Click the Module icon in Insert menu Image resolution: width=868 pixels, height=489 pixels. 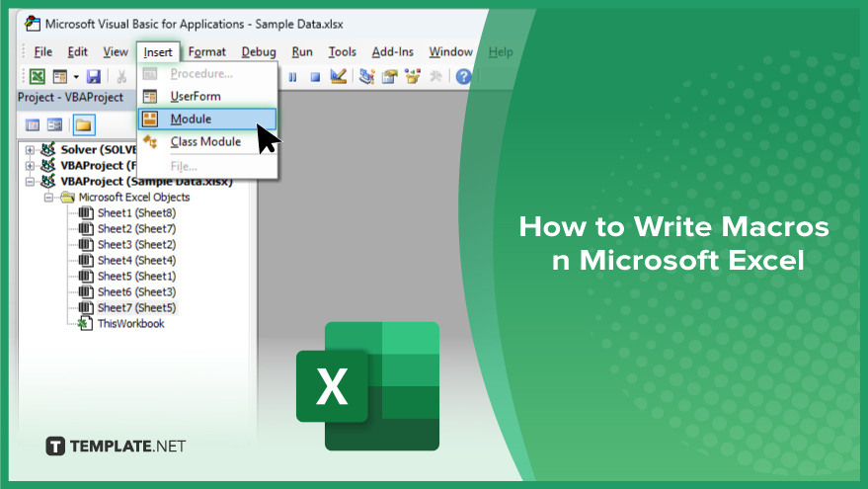click(x=150, y=120)
